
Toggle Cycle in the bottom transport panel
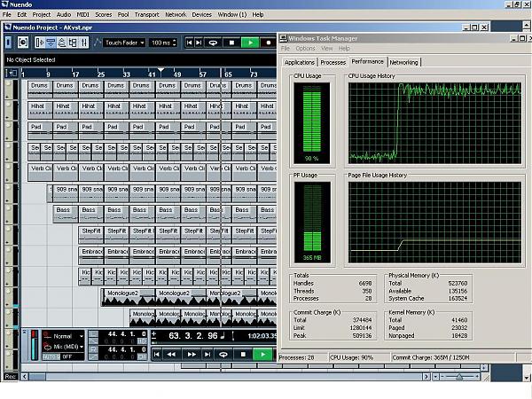[224, 354]
